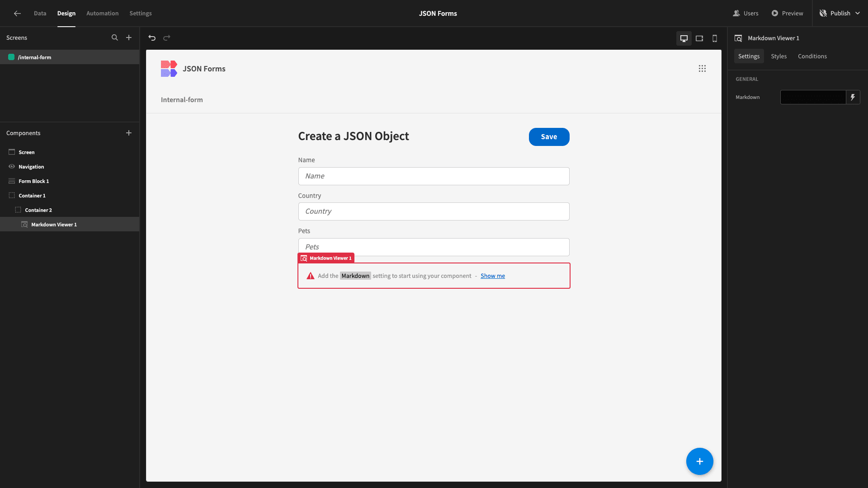Switch to the Conditions tab

(812, 56)
